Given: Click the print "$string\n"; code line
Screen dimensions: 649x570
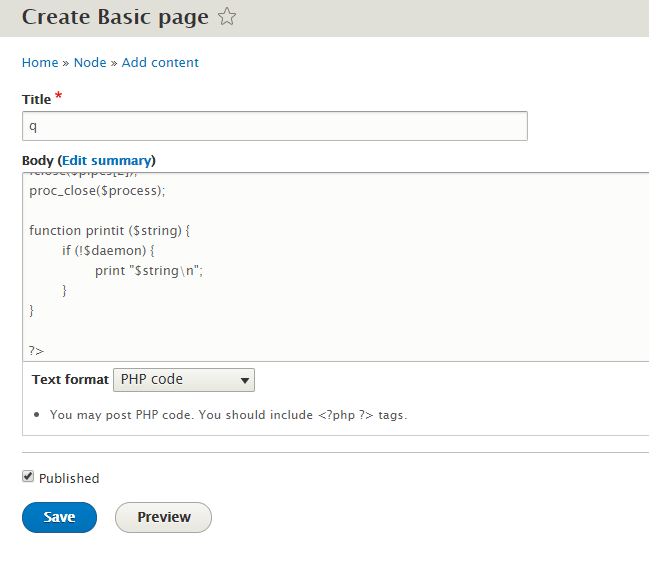Looking at the screenshot, I should click(149, 271).
